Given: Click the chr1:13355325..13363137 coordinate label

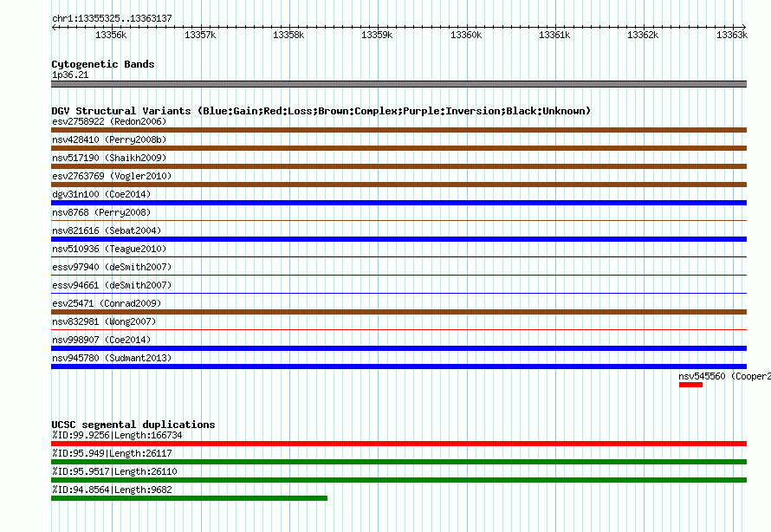Looking at the screenshot, I should tap(112, 19).
